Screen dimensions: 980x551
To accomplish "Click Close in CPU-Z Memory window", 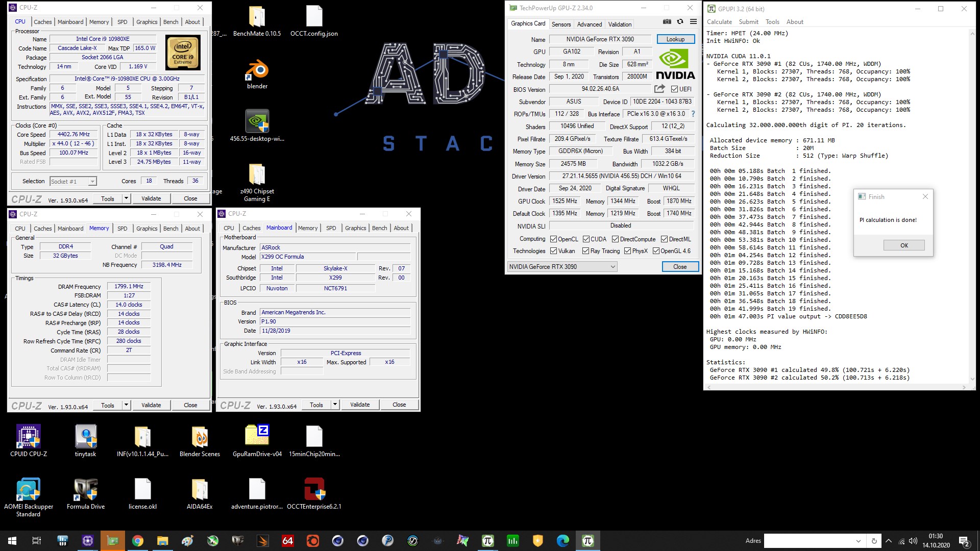I will [190, 405].
